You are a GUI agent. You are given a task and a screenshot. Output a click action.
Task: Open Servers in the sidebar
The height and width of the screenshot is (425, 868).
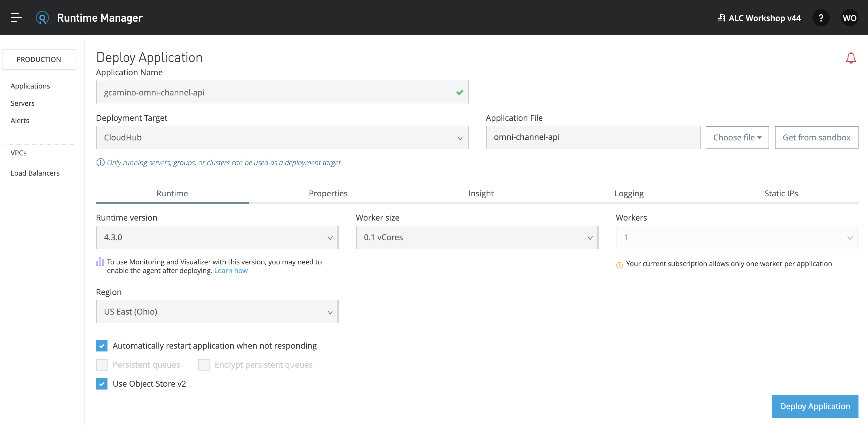[22, 103]
